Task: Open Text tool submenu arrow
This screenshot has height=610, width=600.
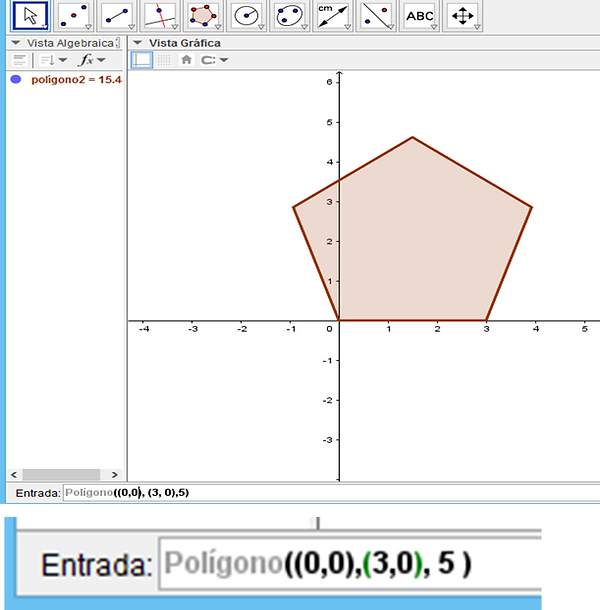Action: click(434, 27)
